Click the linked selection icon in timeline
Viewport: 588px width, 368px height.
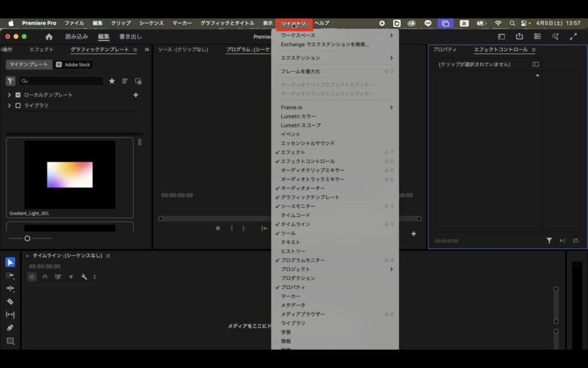click(58, 277)
